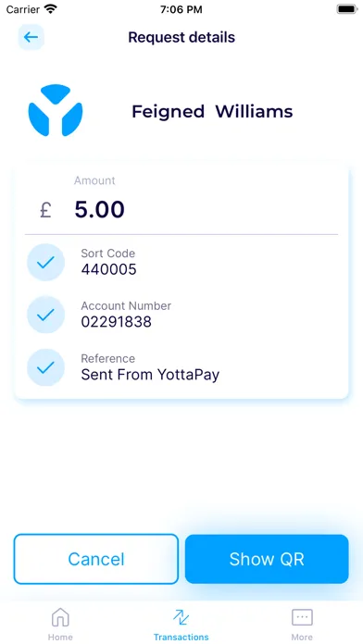Tap the Feigned Williams name
363x644 pixels.
click(x=212, y=112)
